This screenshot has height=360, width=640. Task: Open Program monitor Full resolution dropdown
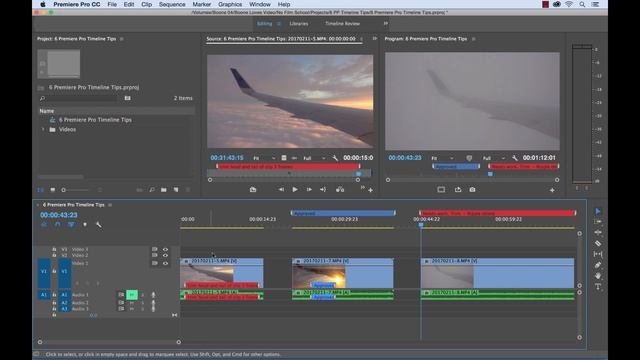494,158
